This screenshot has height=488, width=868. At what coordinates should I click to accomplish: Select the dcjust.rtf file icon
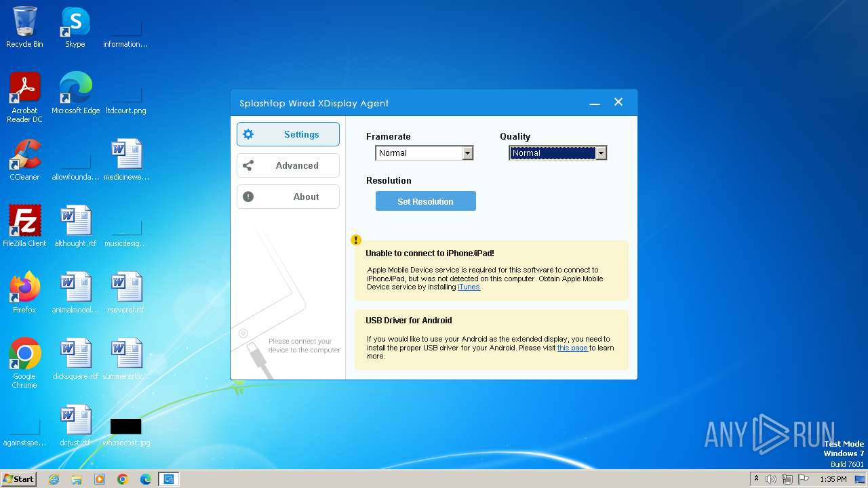tap(75, 426)
